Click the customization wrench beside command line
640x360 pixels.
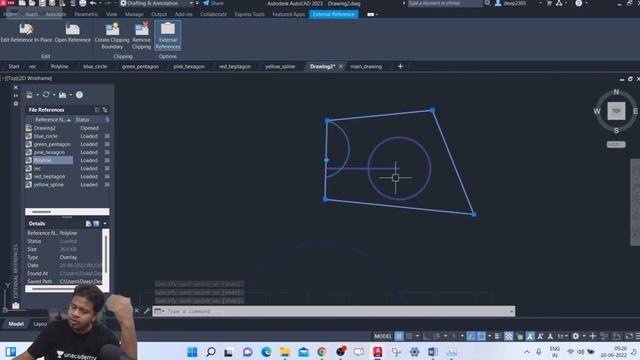[x=147, y=311]
